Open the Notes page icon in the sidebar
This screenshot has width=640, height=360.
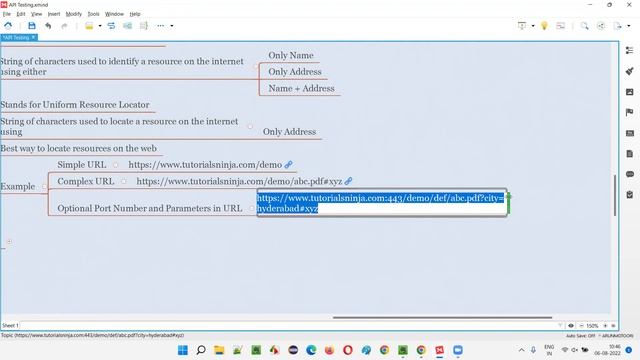pyautogui.click(x=629, y=153)
